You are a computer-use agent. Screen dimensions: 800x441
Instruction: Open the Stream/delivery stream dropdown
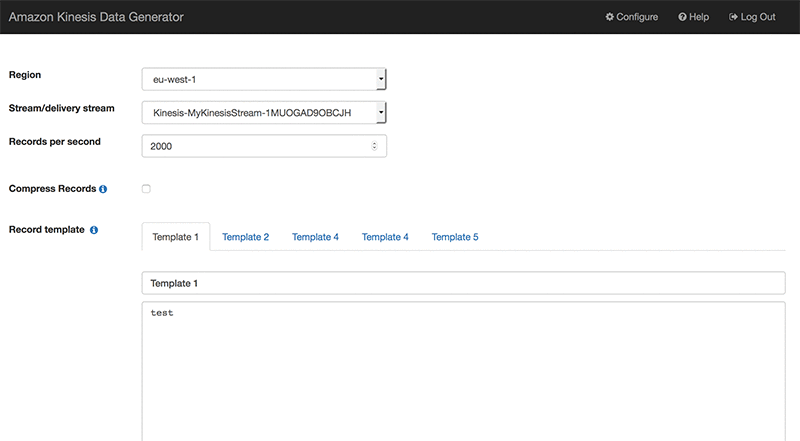[264, 113]
